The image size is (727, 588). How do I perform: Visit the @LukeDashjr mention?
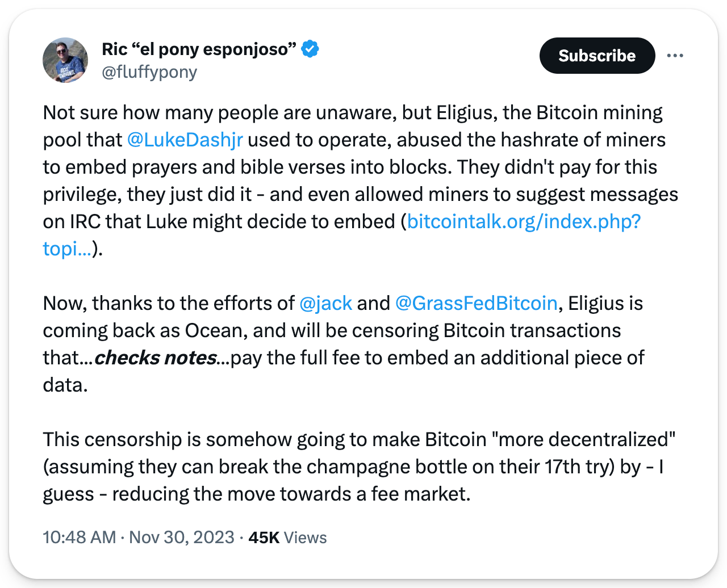click(185, 140)
